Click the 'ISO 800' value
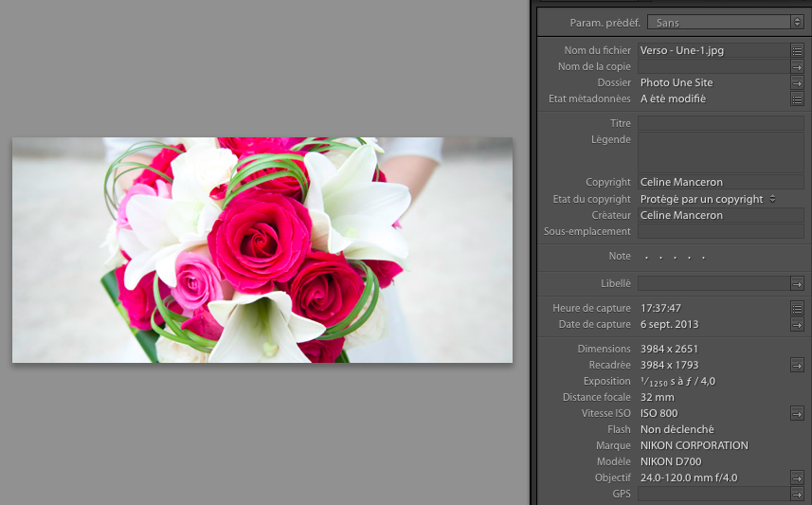 tap(659, 413)
